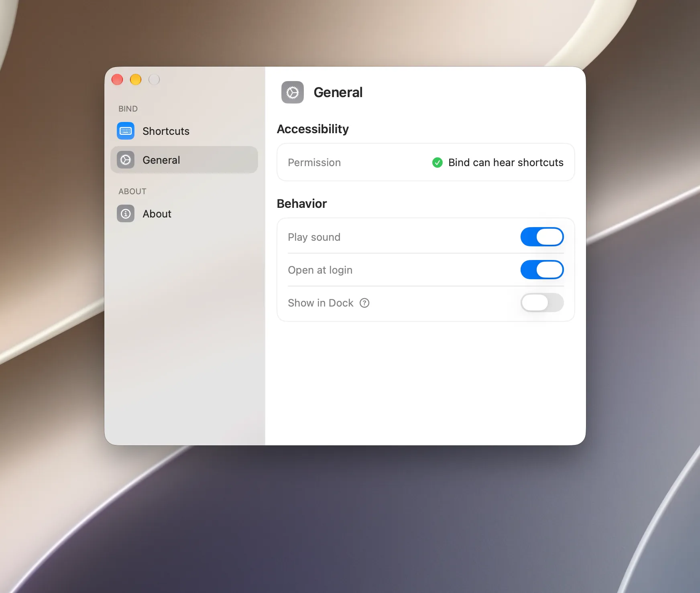The image size is (700, 593).
Task: Click the Permission label
Action: click(x=314, y=162)
